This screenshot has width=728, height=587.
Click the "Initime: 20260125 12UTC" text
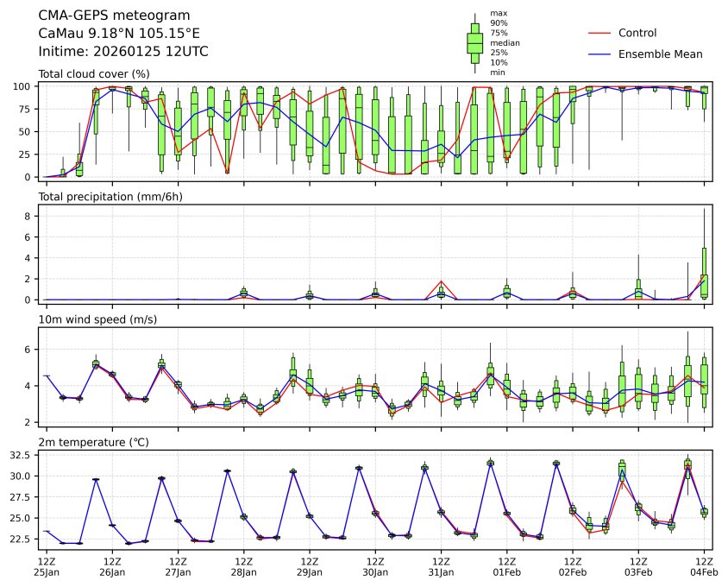[123, 52]
